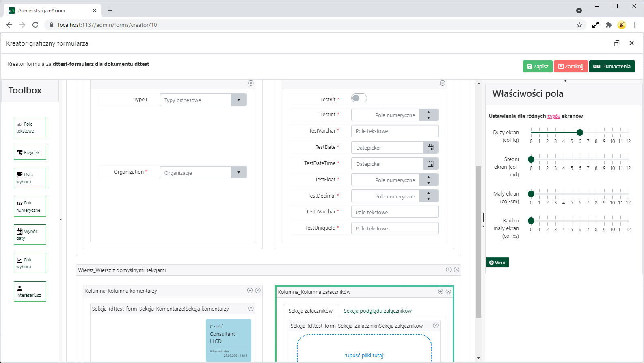Viewport: 644px width, 363px height.
Task: Click the calendar icon next to TestDateTime
Action: click(x=430, y=164)
